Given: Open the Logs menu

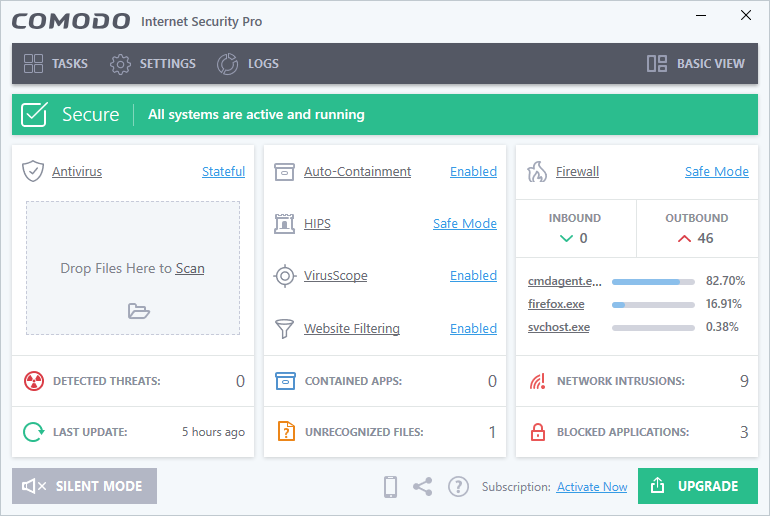Looking at the screenshot, I should [249, 64].
